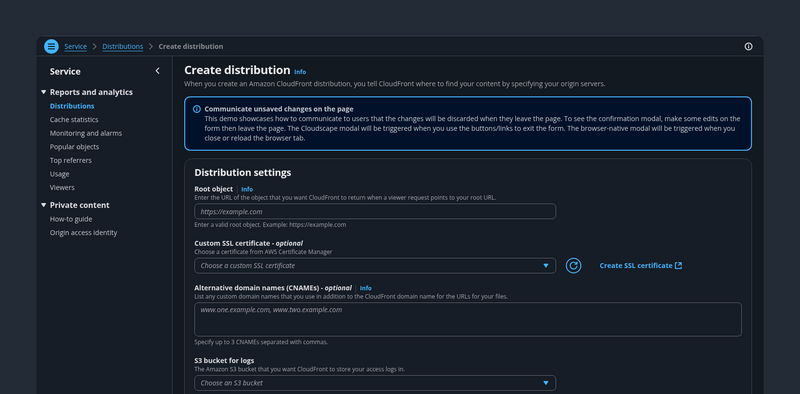Focus the Root object URL input field
The height and width of the screenshot is (394, 800).
375,211
